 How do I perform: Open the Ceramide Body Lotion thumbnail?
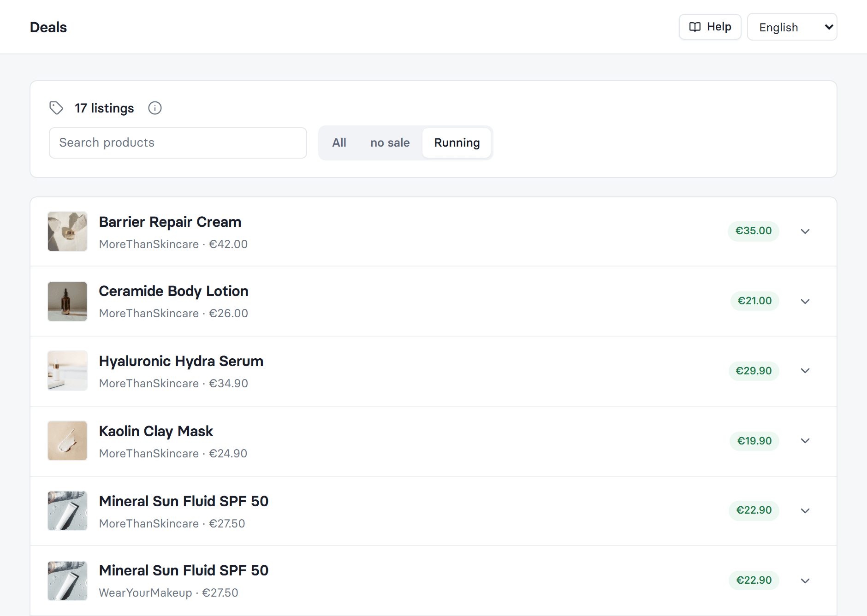(x=67, y=302)
